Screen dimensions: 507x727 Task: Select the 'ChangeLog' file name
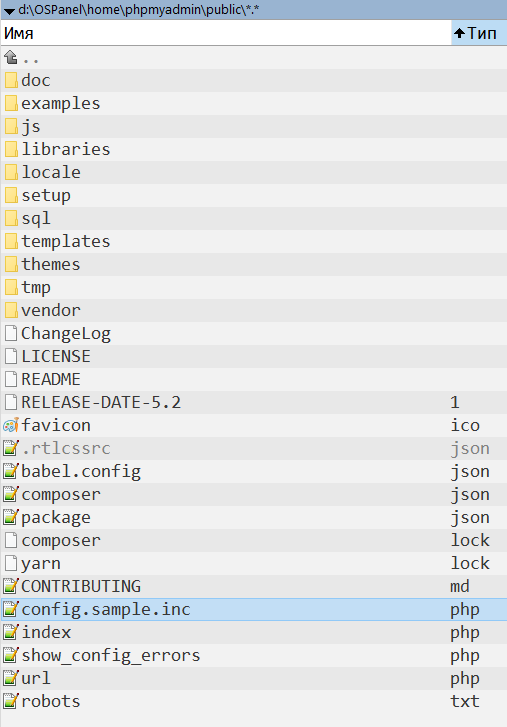tap(66, 333)
